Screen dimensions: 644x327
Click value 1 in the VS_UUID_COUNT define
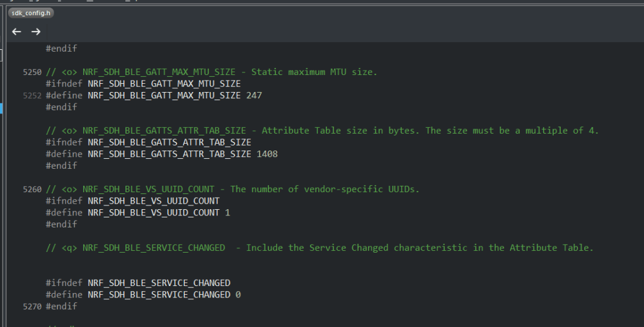(x=227, y=212)
